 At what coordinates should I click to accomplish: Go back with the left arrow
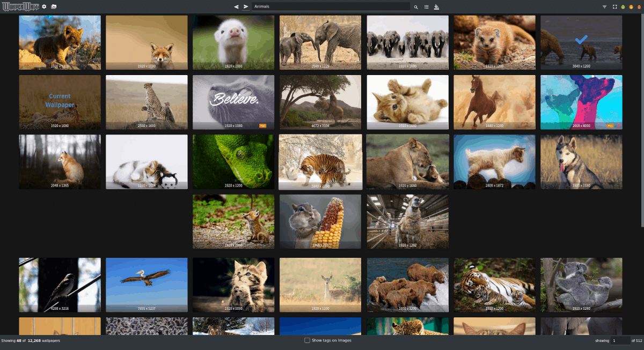pos(236,6)
